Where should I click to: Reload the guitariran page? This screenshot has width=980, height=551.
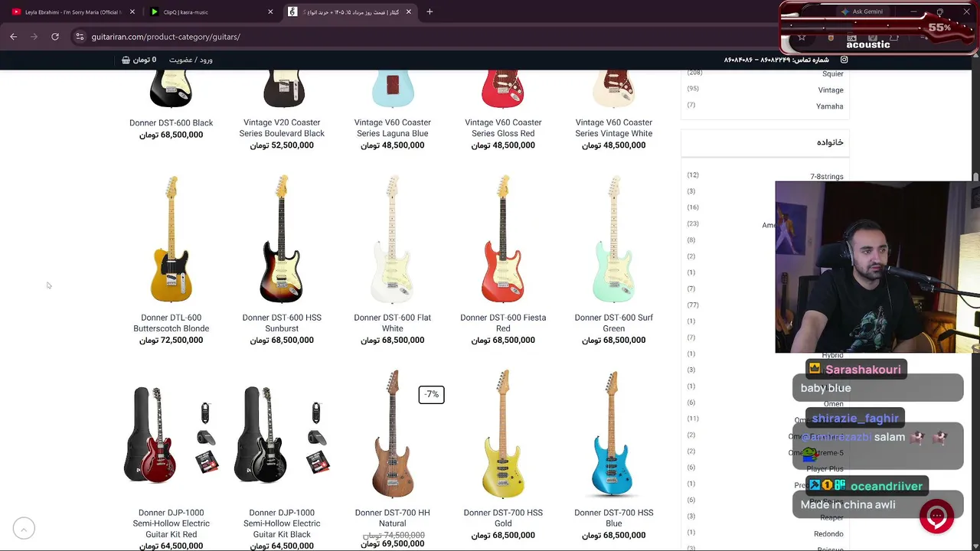pyautogui.click(x=55, y=37)
